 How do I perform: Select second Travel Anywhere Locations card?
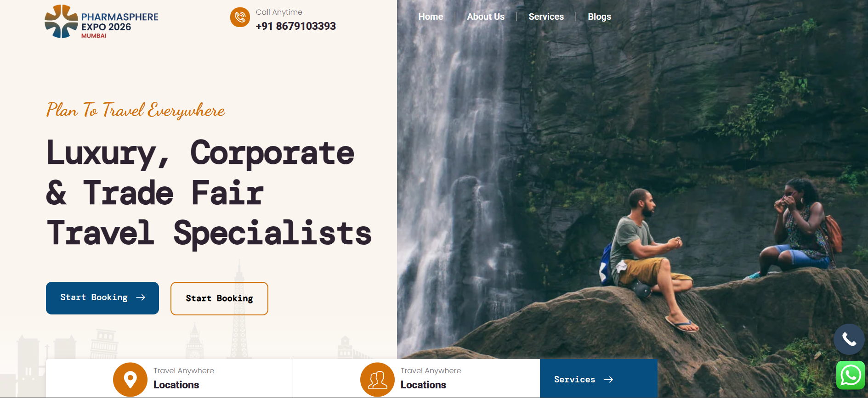tap(416, 379)
